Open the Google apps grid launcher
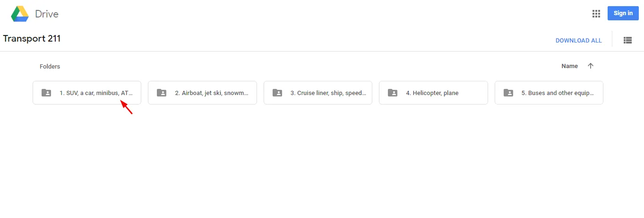This screenshot has height=218, width=644. coord(596,14)
